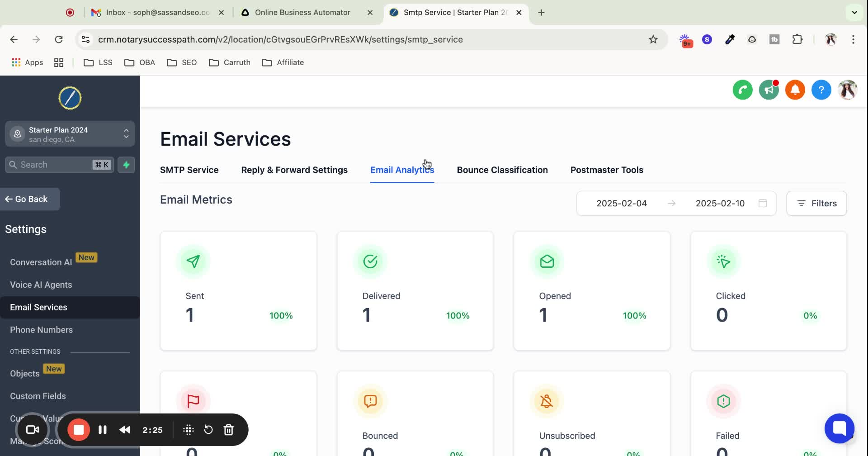
Task: Click the site information icon in address bar
Action: (85, 39)
